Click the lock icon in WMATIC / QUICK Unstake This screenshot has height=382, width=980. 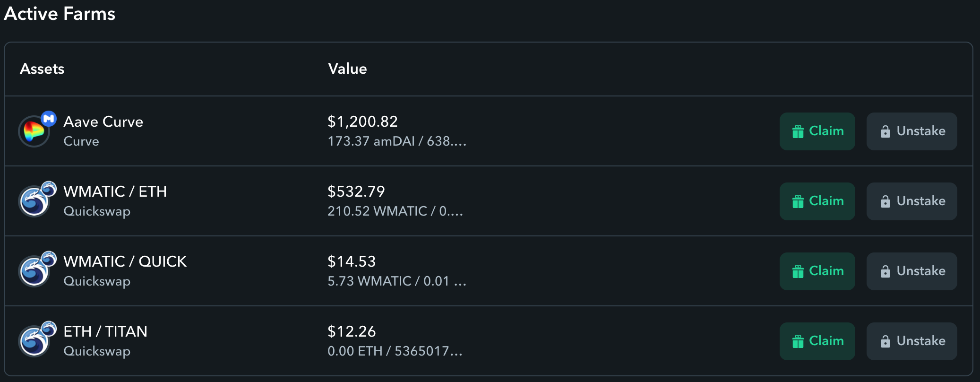pos(885,271)
